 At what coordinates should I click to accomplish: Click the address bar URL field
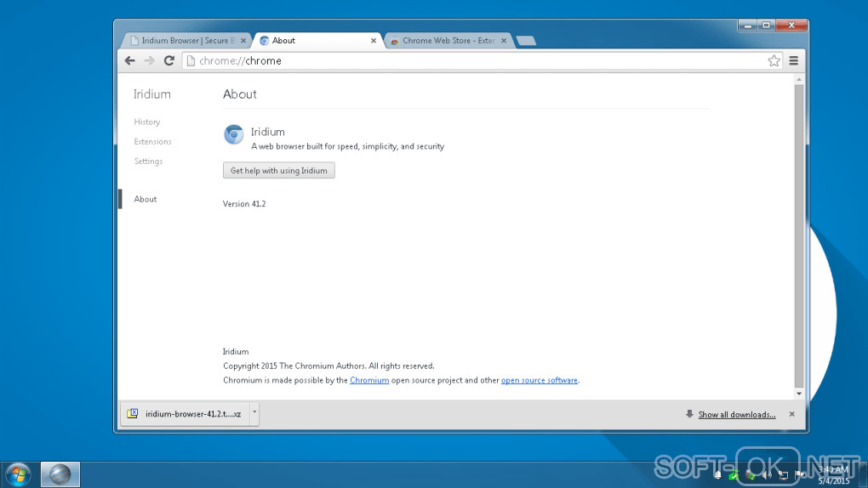(x=481, y=61)
